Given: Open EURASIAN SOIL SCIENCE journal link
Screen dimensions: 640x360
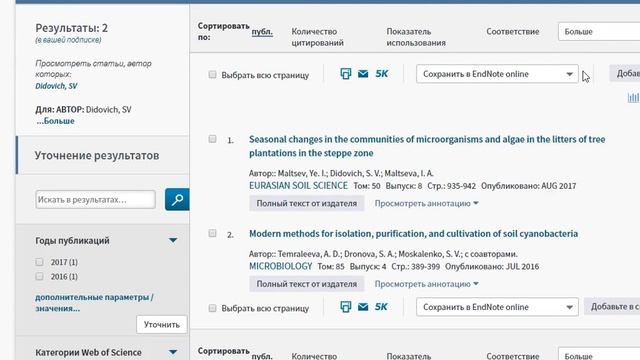Looking at the screenshot, I should coord(298,186).
